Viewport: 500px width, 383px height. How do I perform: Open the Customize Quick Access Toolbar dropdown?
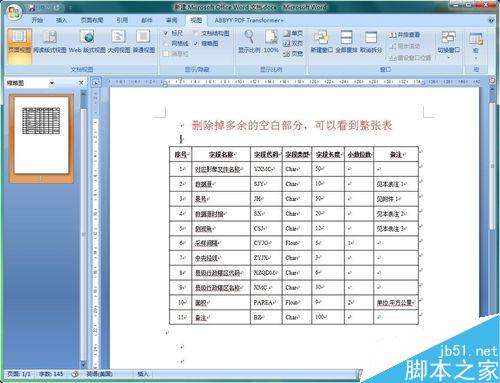(x=70, y=7)
